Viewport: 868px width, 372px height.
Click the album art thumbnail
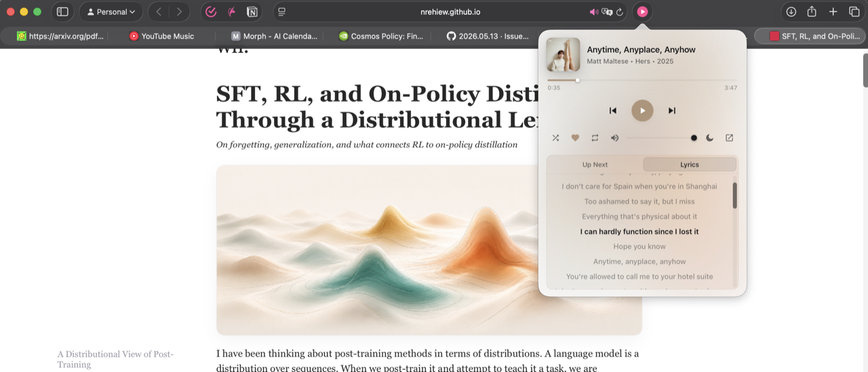pyautogui.click(x=563, y=55)
